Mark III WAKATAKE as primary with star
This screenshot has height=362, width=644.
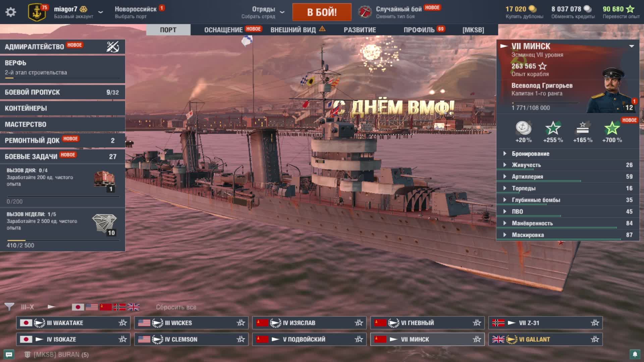coord(123,323)
